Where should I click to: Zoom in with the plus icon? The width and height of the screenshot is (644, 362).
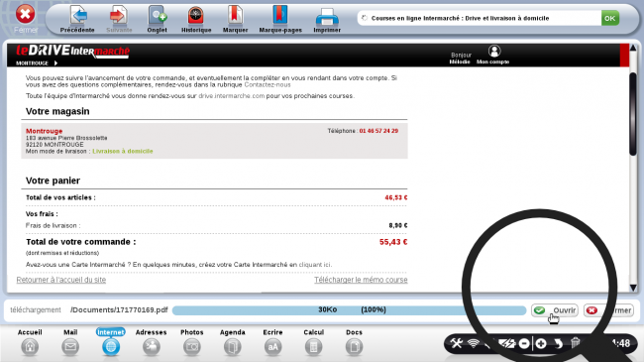(541, 343)
